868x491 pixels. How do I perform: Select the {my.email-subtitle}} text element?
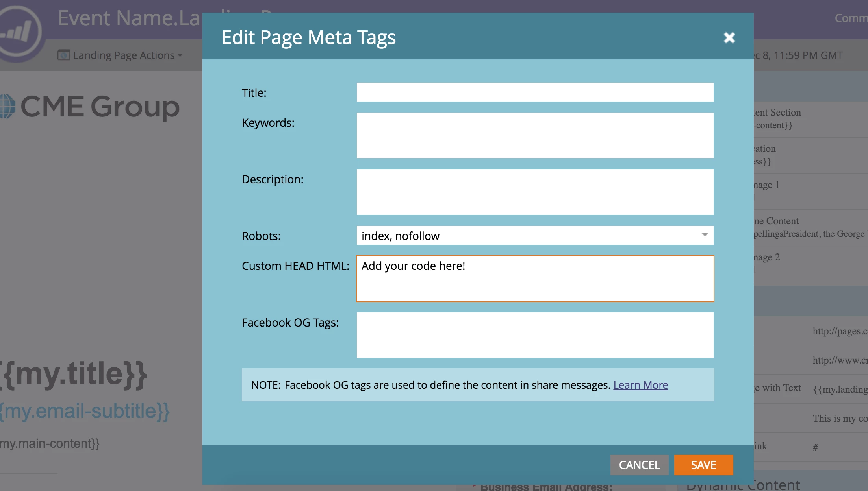pyautogui.click(x=85, y=411)
